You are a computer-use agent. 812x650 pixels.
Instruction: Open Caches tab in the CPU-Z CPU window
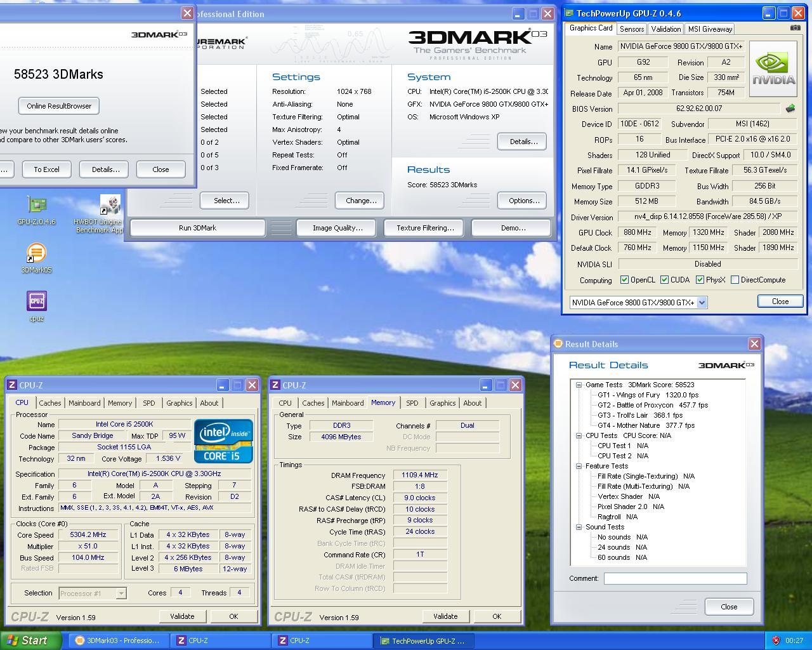click(50, 403)
